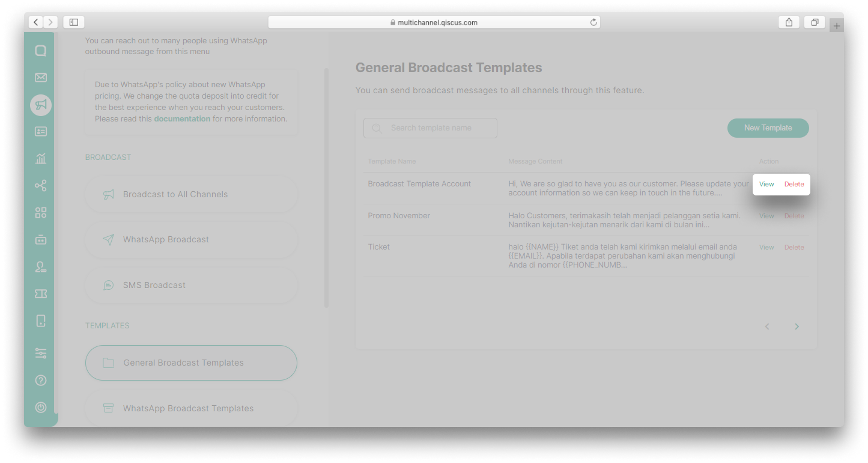
Task: Open the contact card sidebar icon
Action: 41,132
